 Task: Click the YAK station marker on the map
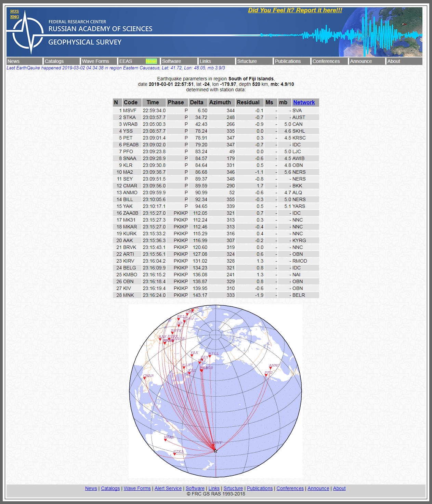tap(192, 356)
